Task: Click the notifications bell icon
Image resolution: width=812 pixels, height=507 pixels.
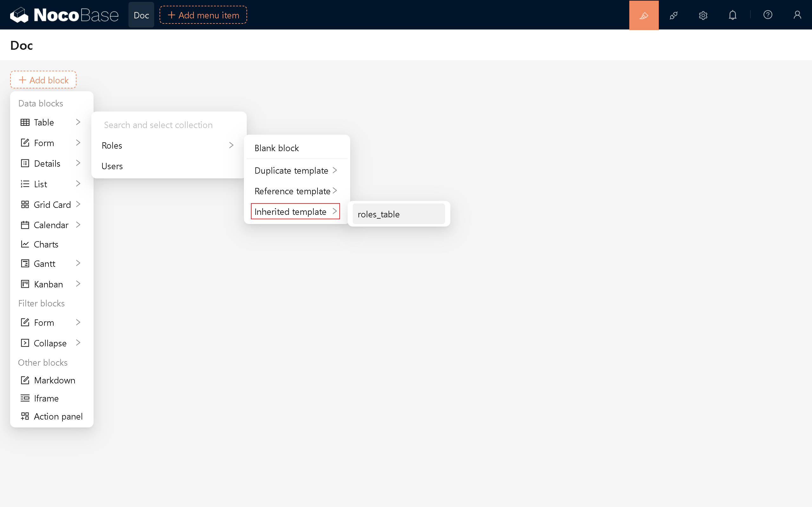Action: point(732,15)
